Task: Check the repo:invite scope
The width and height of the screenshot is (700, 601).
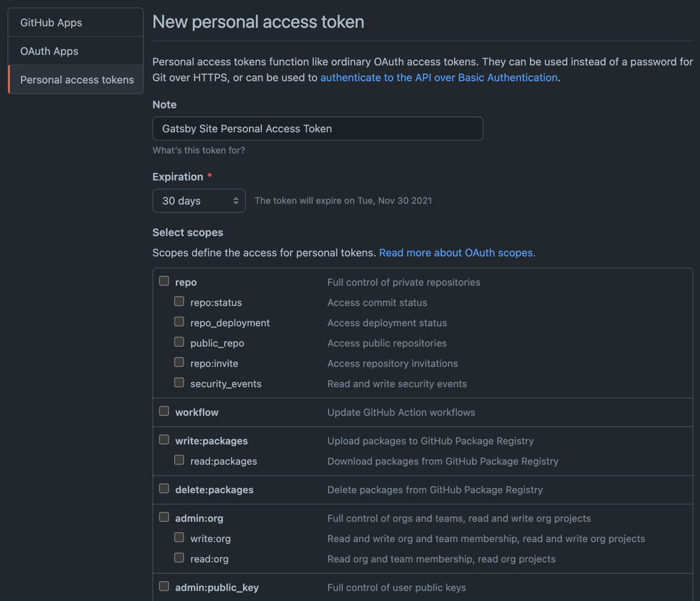Action: [x=179, y=362]
